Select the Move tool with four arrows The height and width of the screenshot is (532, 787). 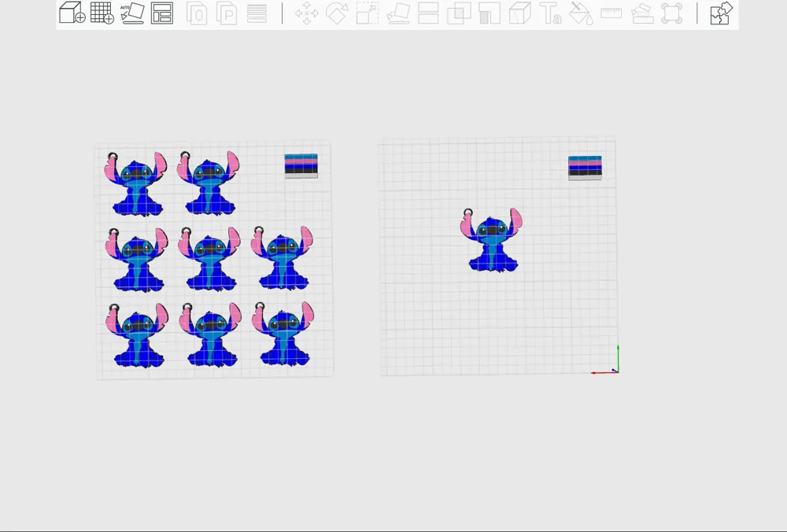(306, 13)
